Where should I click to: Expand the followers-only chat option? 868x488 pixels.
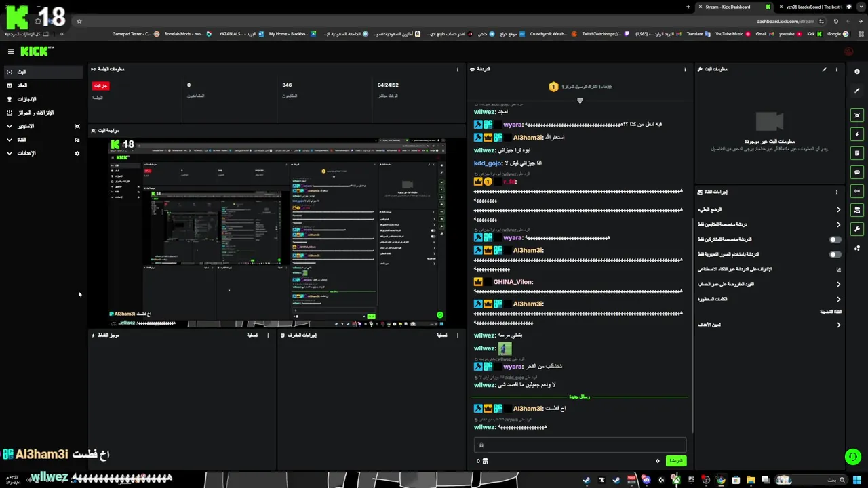[769, 224]
